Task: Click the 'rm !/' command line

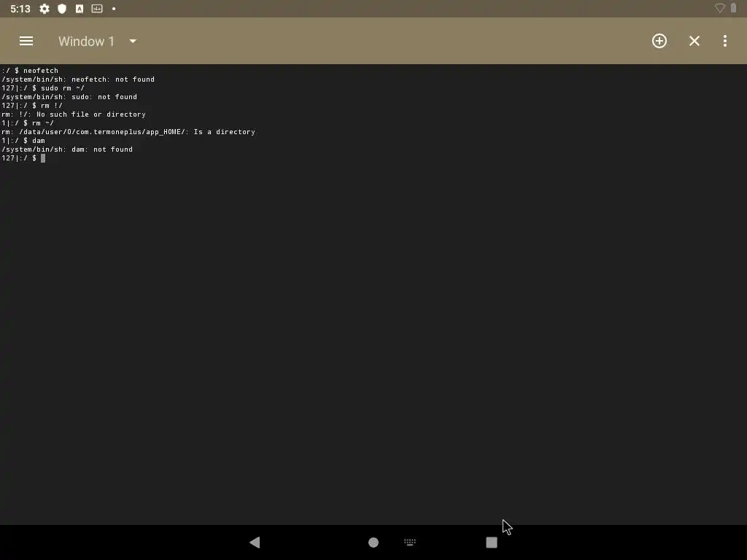Action: tap(32, 106)
